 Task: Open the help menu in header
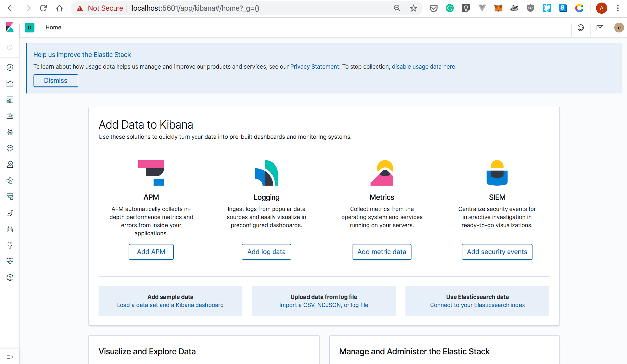[x=581, y=28]
